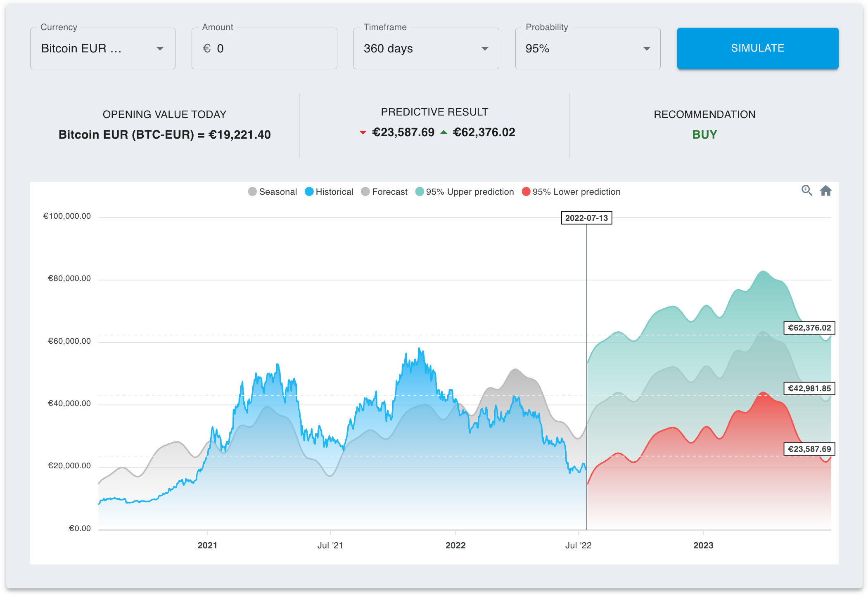
Task: Toggle the Seasonal series in the legend
Action: (273, 192)
